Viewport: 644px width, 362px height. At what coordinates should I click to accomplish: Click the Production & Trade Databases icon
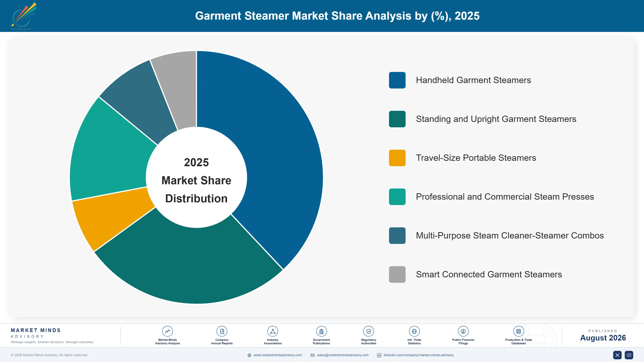[x=518, y=331]
